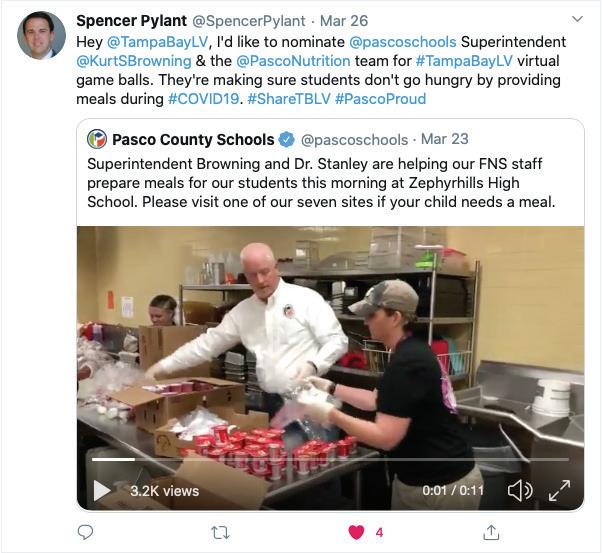Play the embedded video

pos(102,491)
